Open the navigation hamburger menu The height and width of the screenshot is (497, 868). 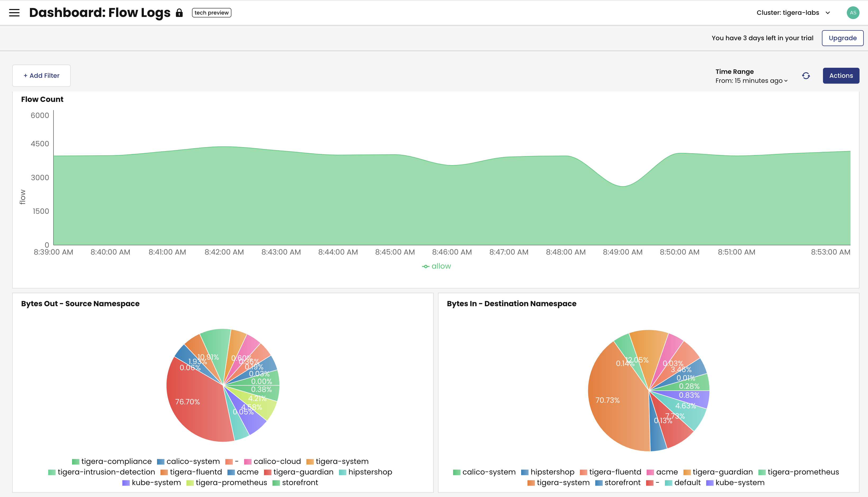pos(14,13)
